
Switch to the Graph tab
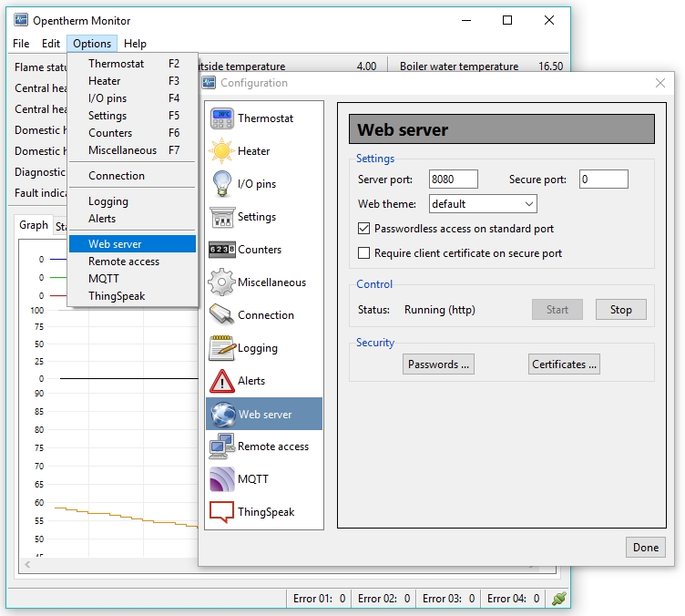point(34,225)
